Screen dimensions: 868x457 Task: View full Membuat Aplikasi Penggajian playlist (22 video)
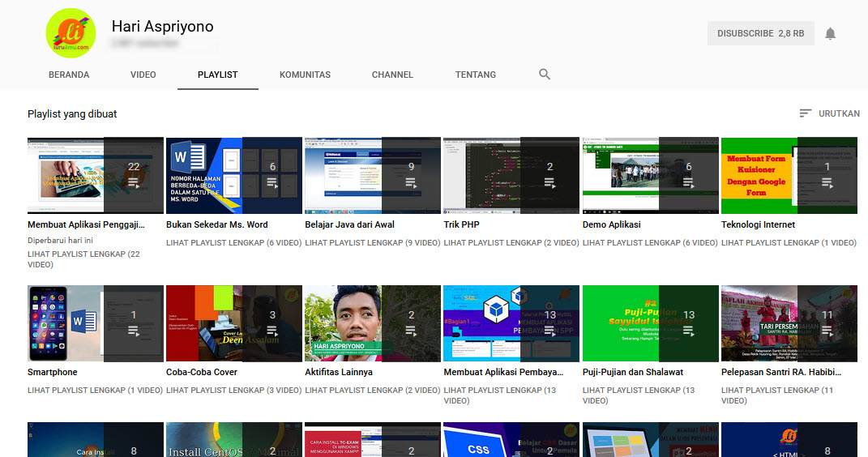tap(83, 259)
